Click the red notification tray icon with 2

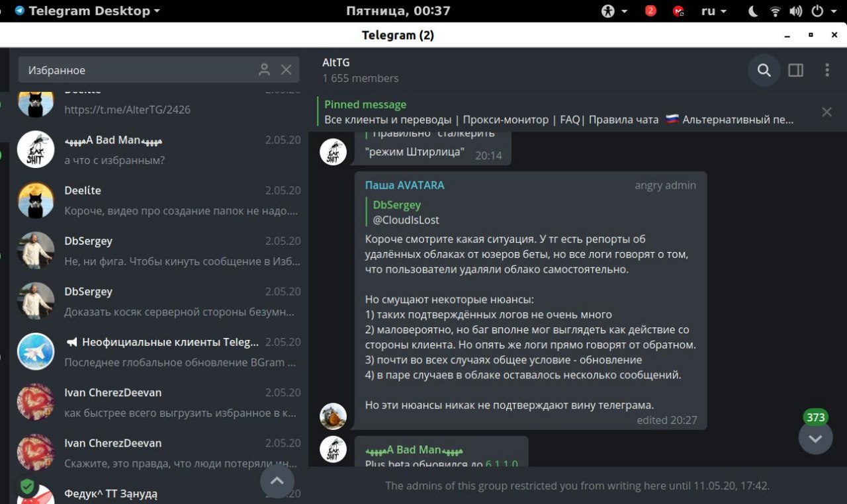click(650, 11)
